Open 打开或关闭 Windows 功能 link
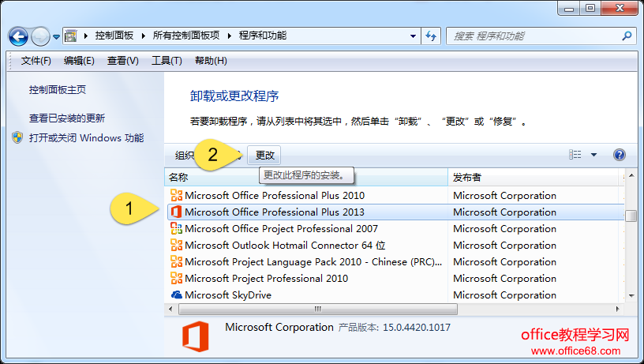The image size is (644, 364). point(86,137)
